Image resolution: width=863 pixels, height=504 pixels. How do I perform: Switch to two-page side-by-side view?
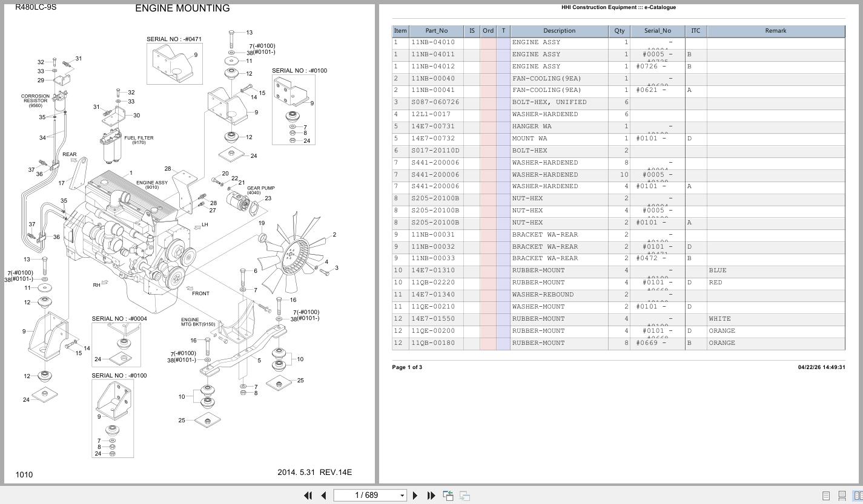pyautogui.click(x=858, y=496)
